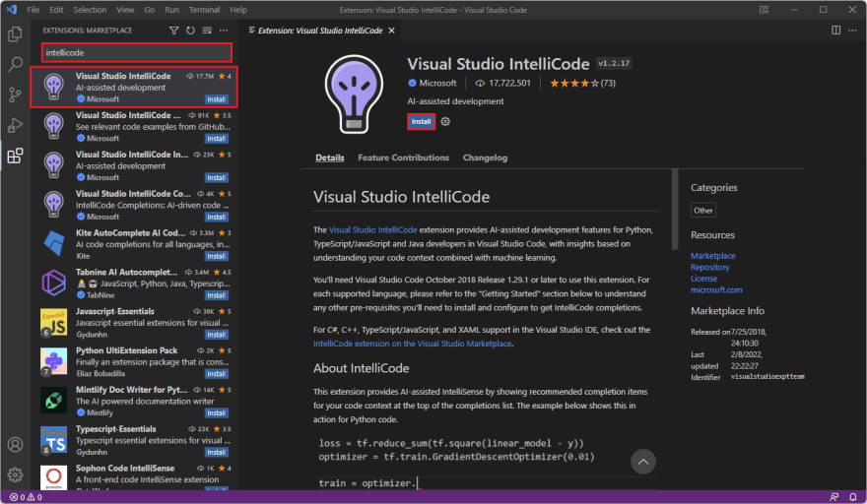The height and width of the screenshot is (504, 867).
Task: Switch to Feature Contributions tab
Action: coord(403,157)
